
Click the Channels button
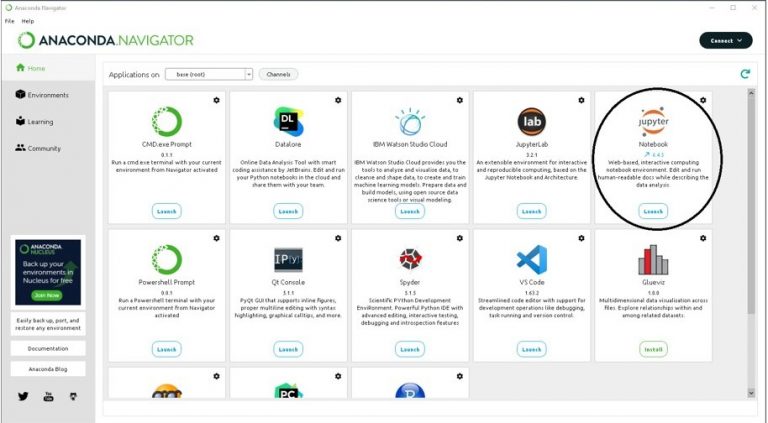[x=278, y=74]
